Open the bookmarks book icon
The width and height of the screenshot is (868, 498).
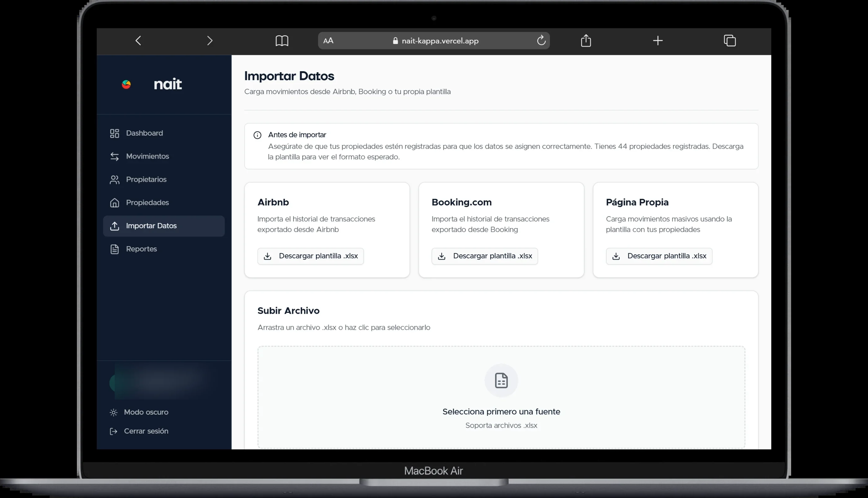[x=282, y=41]
